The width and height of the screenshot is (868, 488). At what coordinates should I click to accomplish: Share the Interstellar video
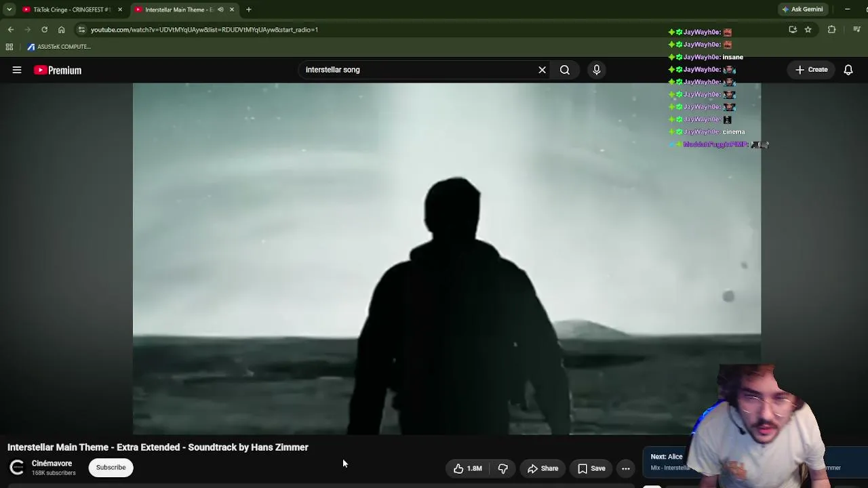point(542,468)
